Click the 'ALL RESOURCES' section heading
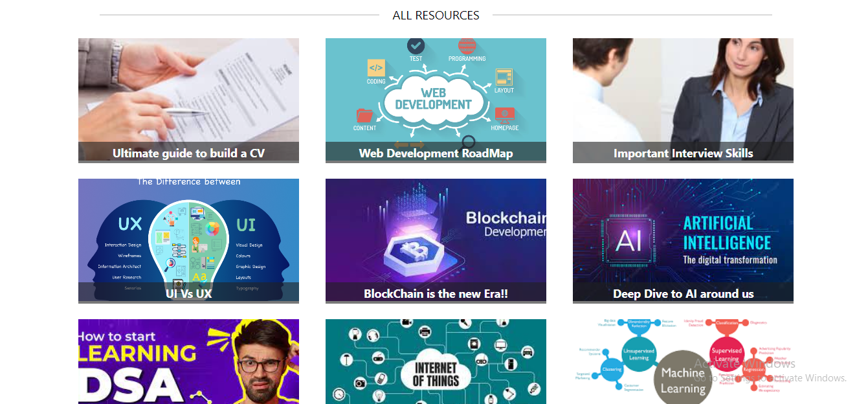Screen dimensions: 868x404 pos(436,15)
